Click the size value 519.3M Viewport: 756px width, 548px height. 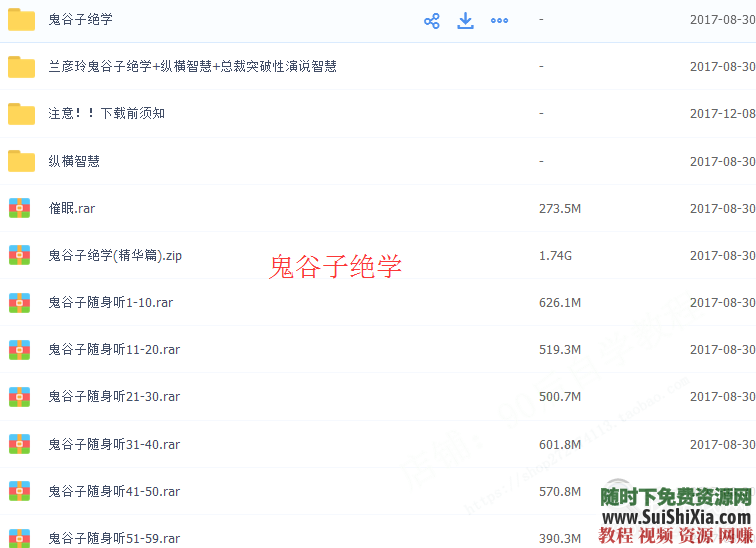point(560,350)
